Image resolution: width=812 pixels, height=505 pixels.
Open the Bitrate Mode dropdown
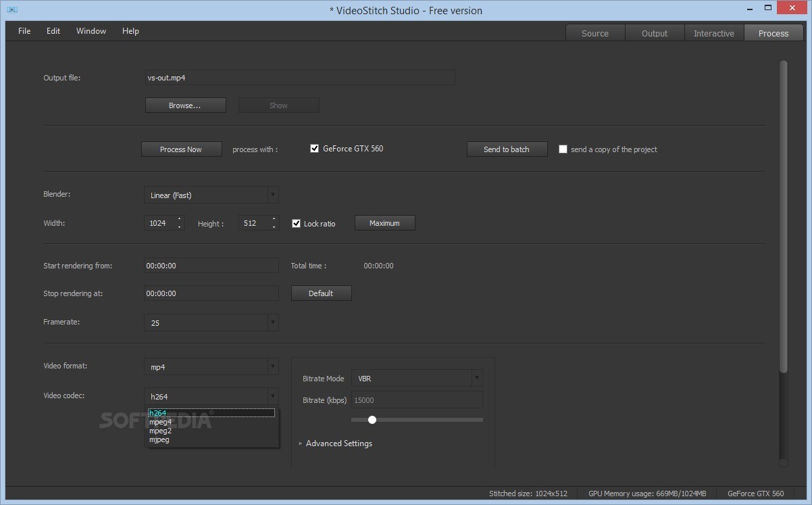pos(417,379)
